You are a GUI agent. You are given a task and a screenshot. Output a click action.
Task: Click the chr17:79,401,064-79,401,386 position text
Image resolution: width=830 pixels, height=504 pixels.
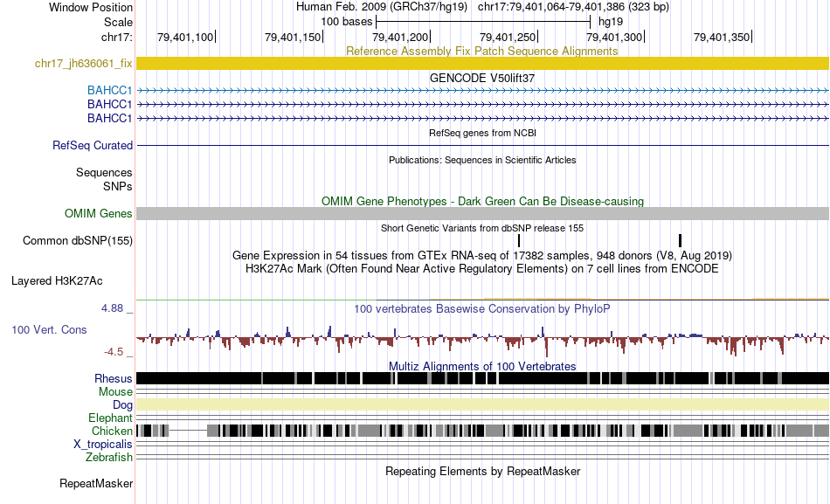(x=573, y=7)
